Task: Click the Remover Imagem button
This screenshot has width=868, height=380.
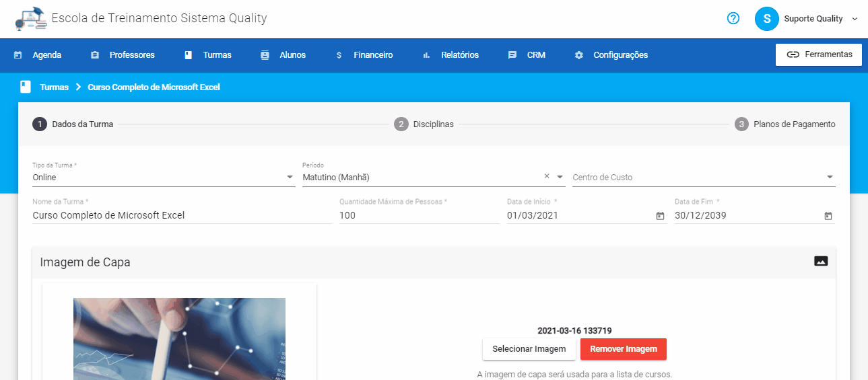Action: click(624, 349)
